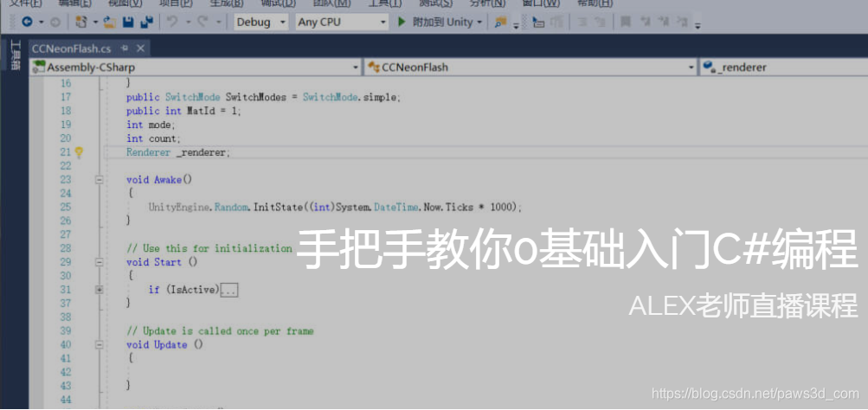Click the Navigate Forward arrow icon
This screenshot has width=868, height=410.
pyautogui.click(x=55, y=22)
